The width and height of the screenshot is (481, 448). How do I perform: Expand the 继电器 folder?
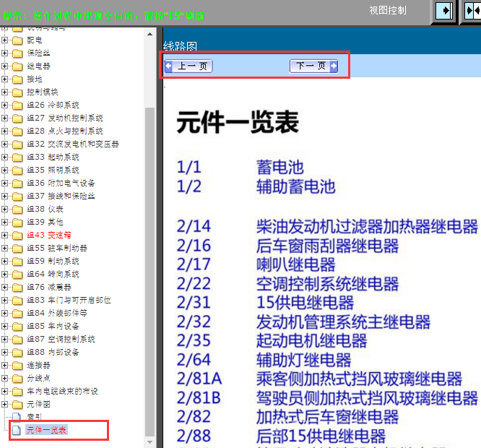(x=4, y=66)
